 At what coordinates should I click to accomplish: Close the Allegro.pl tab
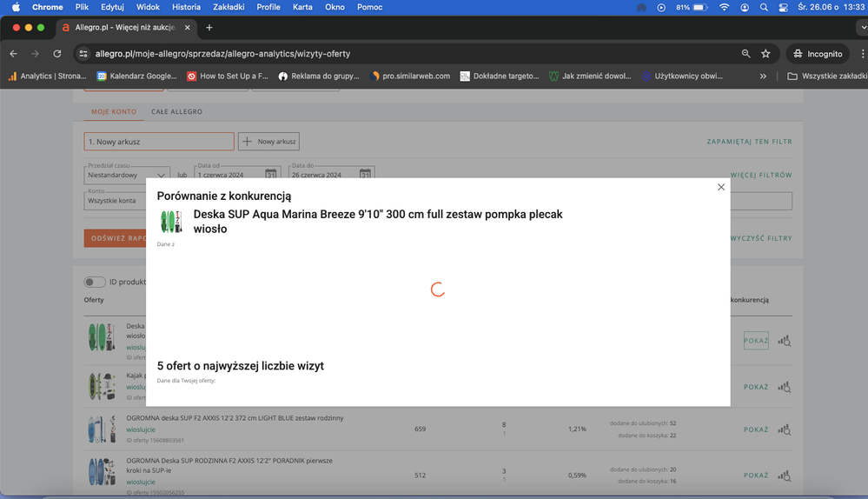click(187, 28)
